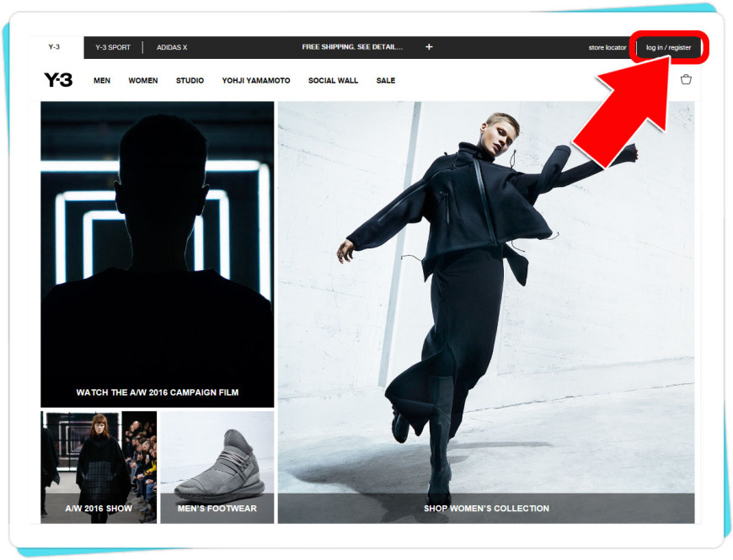
Task: Expand the free shipping plus icon
Action: (429, 46)
